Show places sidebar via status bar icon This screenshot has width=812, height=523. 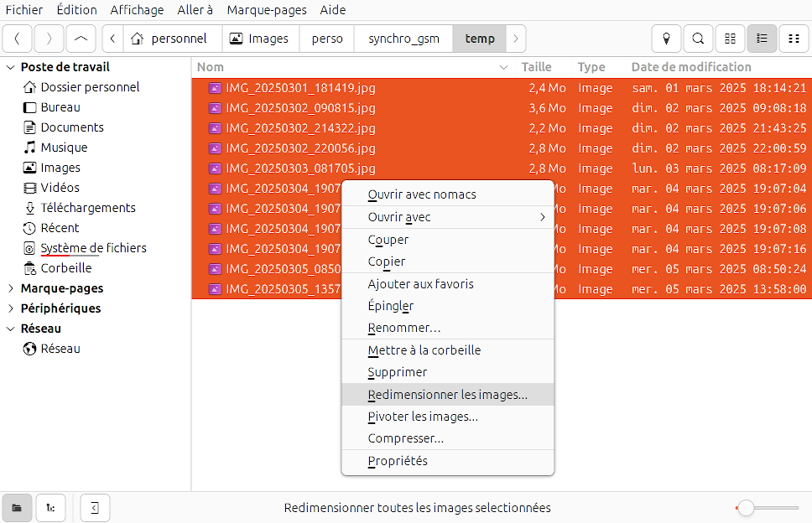[17, 508]
